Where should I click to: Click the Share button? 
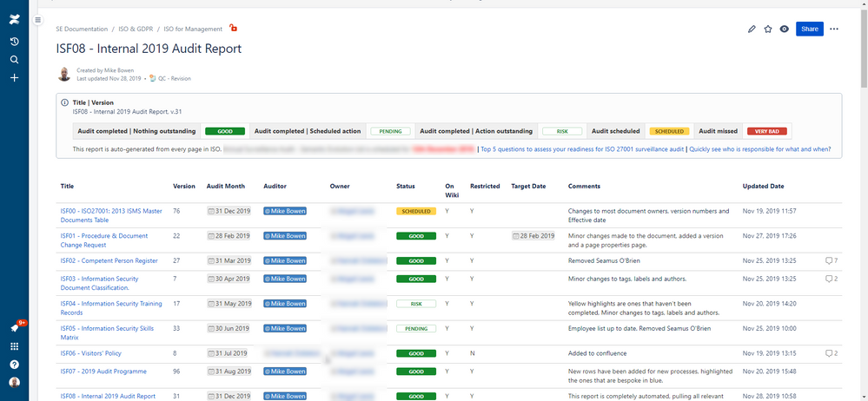coord(809,30)
